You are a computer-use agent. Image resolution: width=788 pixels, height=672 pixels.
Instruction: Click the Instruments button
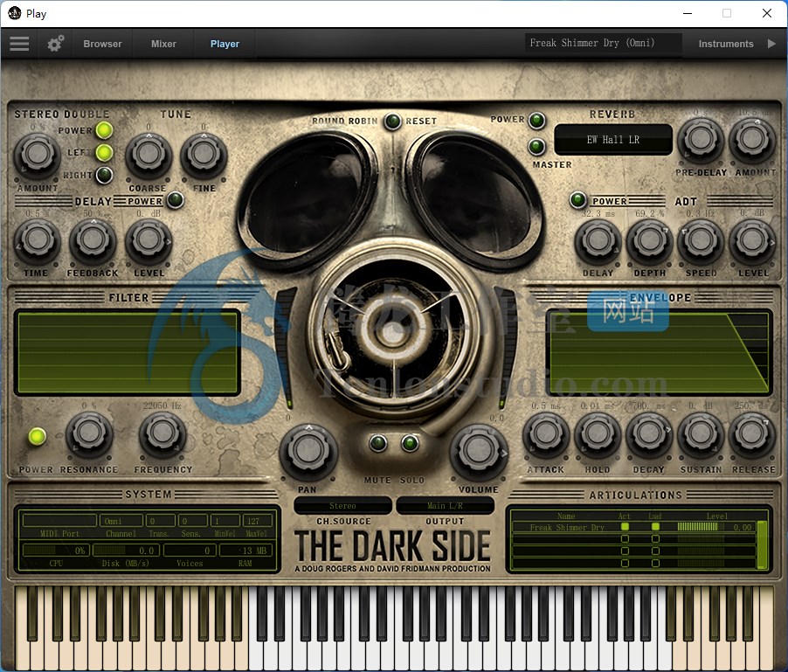726,44
